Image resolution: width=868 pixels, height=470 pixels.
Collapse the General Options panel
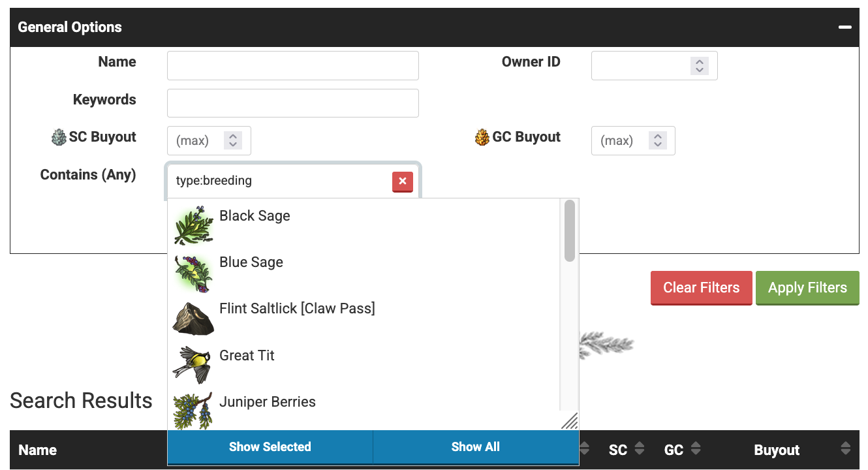click(845, 27)
